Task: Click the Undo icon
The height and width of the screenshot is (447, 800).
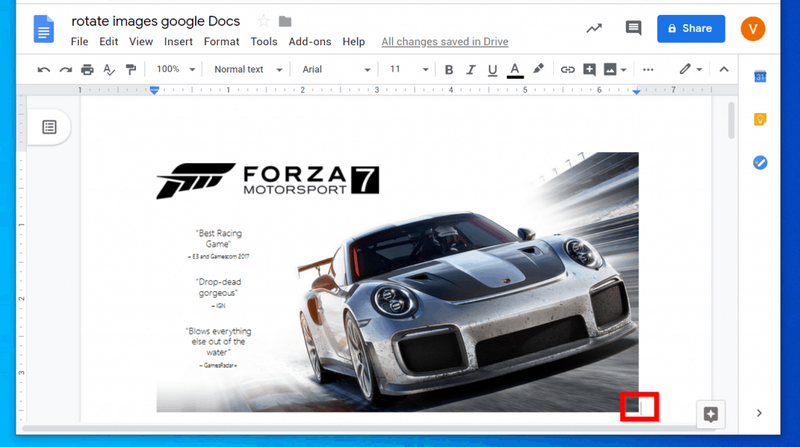Action: (44, 69)
